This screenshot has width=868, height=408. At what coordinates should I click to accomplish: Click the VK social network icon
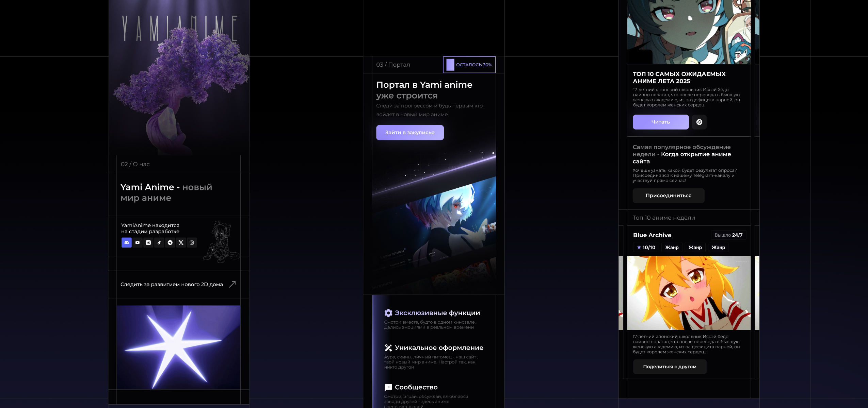tap(148, 242)
